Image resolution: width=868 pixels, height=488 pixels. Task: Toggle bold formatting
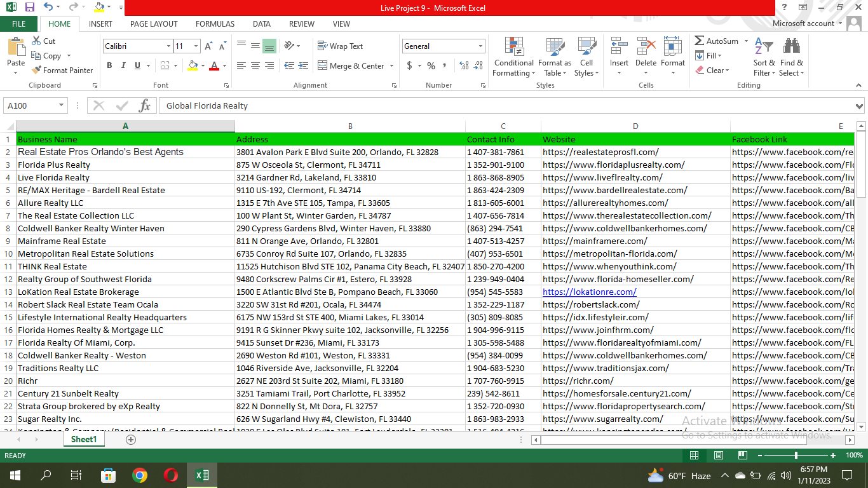tap(109, 65)
